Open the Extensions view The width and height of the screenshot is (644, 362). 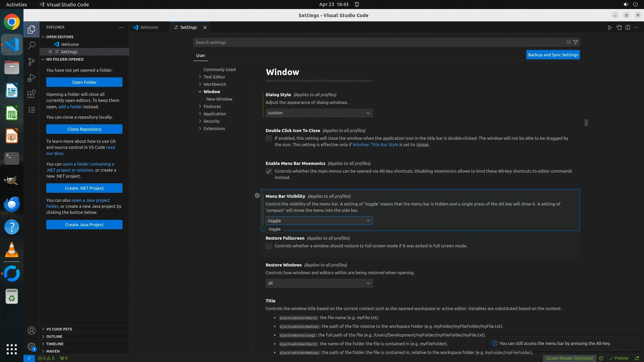click(32, 94)
